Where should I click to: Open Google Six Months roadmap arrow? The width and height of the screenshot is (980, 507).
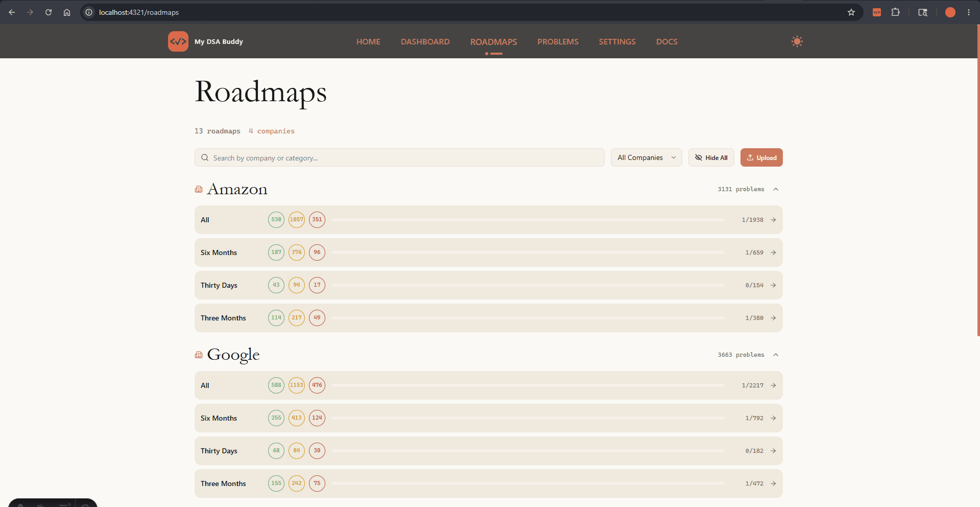(x=773, y=418)
